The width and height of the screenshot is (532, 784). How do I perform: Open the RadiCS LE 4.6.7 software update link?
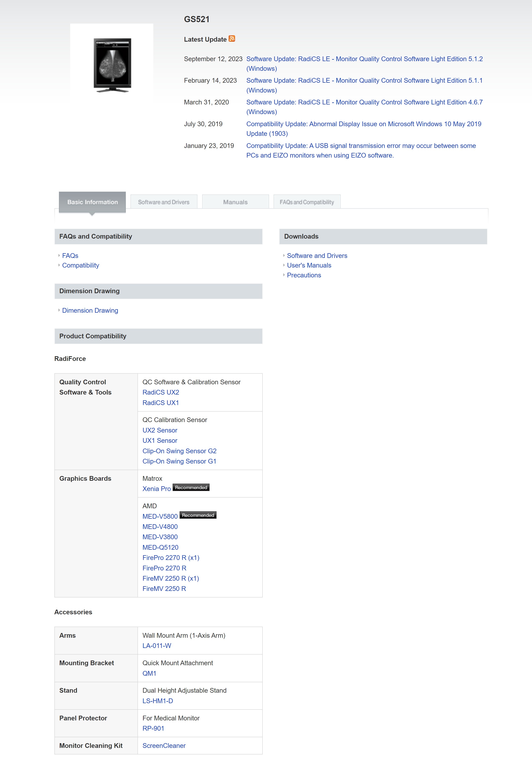364,107
